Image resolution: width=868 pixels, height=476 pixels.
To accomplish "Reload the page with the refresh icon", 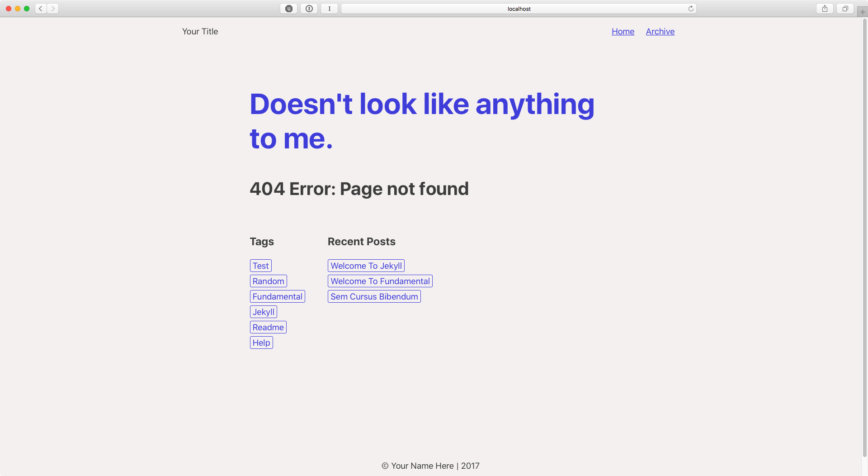I will coord(691,9).
